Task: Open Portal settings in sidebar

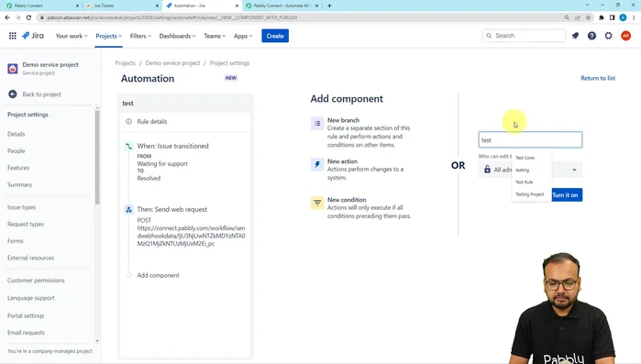Action: pyautogui.click(x=26, y=315)
